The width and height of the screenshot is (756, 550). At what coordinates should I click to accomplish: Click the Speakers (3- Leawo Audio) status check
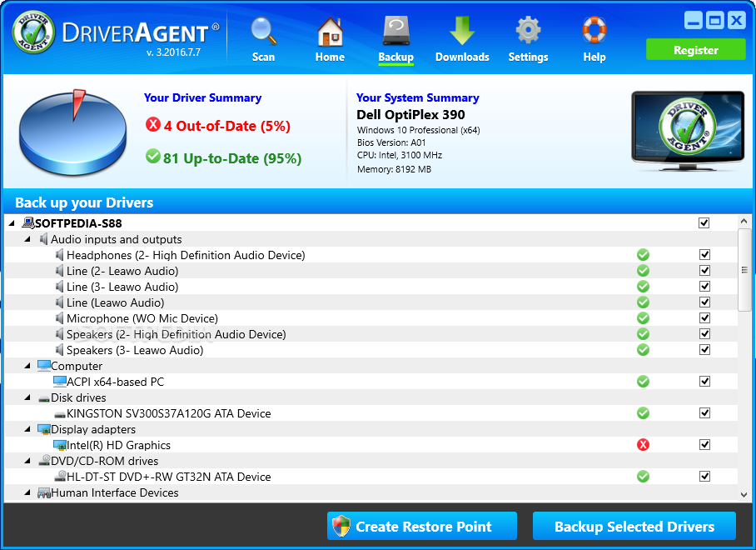click(643, 350)
